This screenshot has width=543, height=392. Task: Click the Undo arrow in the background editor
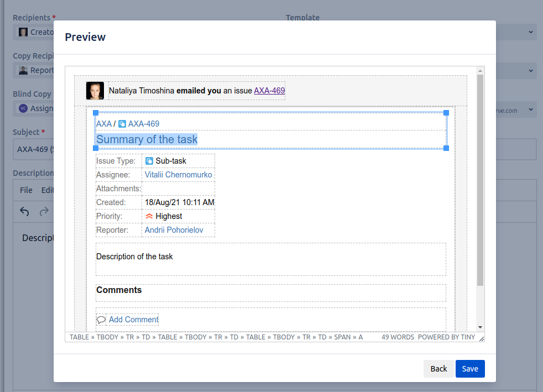point(24,211)
